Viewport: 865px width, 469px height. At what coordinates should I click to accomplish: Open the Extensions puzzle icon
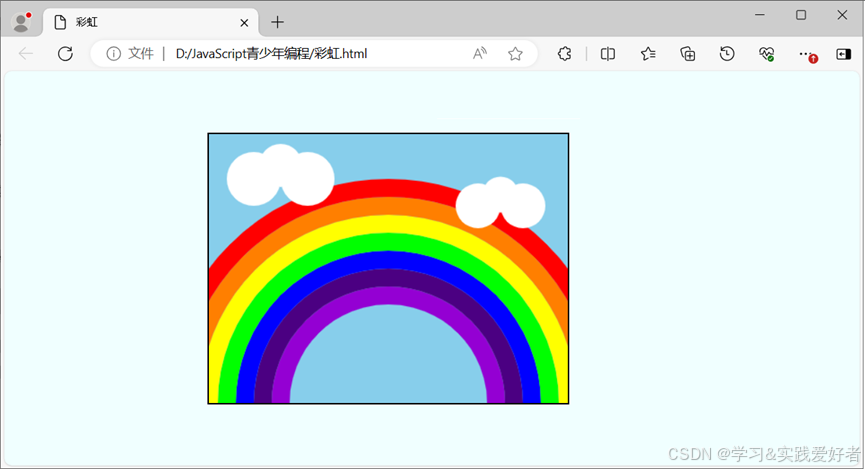coord(564,54)
